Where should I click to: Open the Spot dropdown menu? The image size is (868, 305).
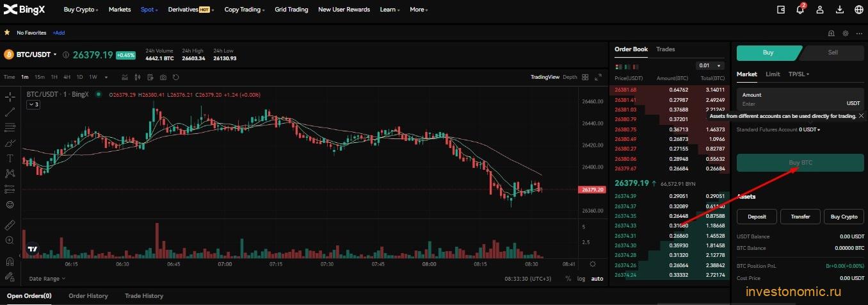149,10
